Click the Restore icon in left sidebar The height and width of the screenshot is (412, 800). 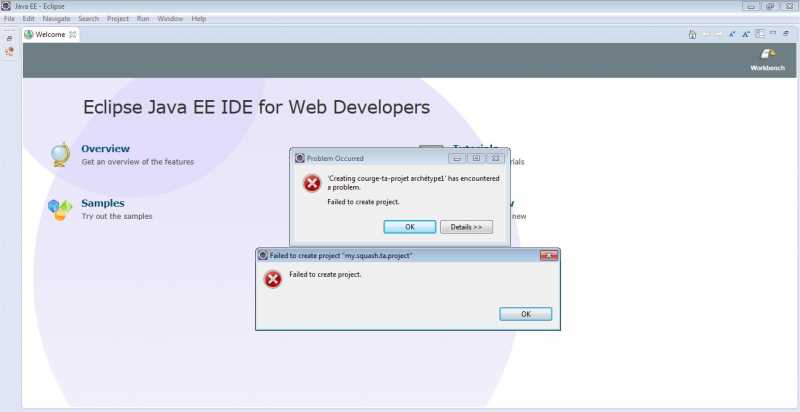pyautogui.click(x=9, y=37)
